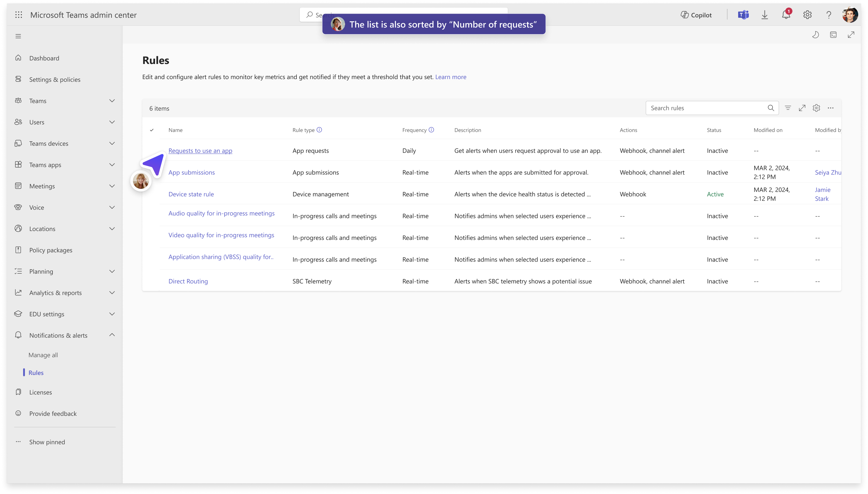The image size is (868, 494).
Task: Switch to dark mode moon icon
Action: pos(816,35)
